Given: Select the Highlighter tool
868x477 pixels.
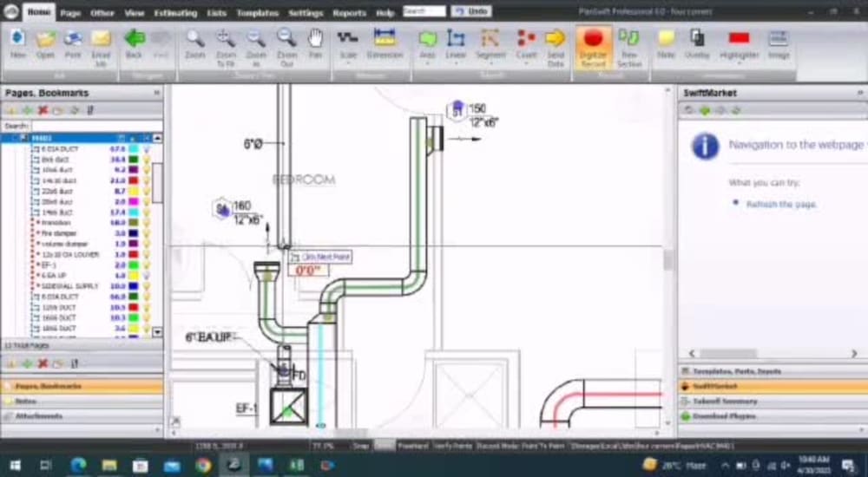Looking at the screenshot, I should pyautogui.click(x=739, y=39).
